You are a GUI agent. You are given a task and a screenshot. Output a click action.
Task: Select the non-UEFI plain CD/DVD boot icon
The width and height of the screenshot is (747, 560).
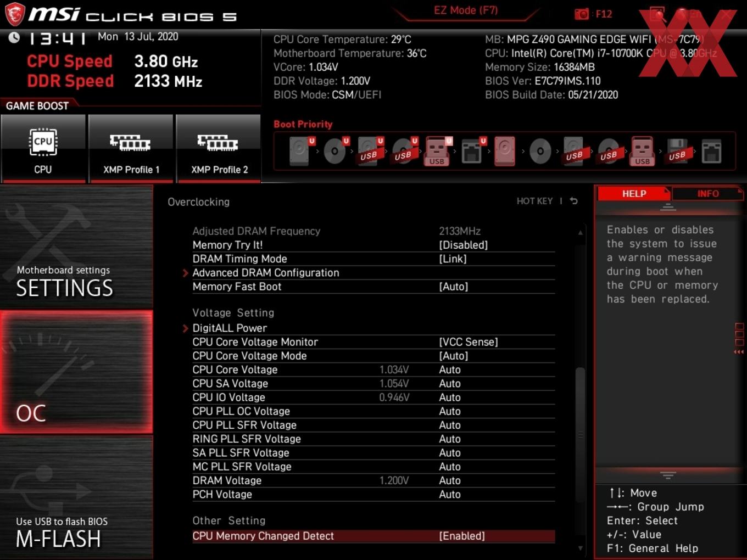(540, 152)
